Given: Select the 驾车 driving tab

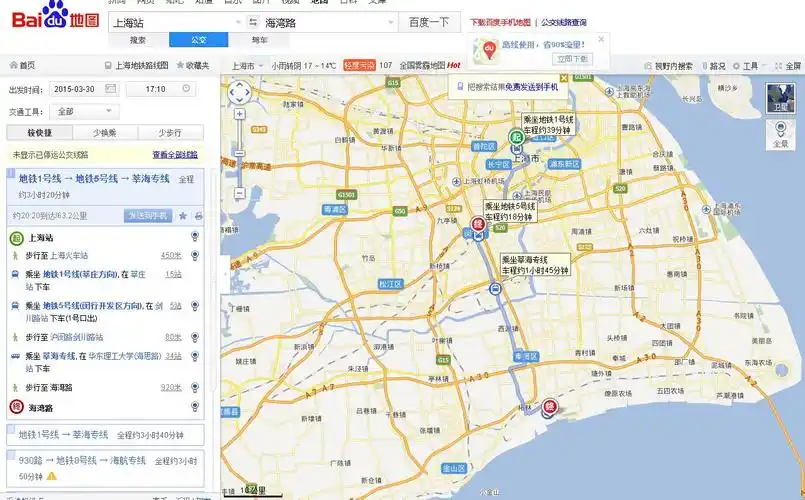Looking at the screenshot, I should (x=259, y=40).
